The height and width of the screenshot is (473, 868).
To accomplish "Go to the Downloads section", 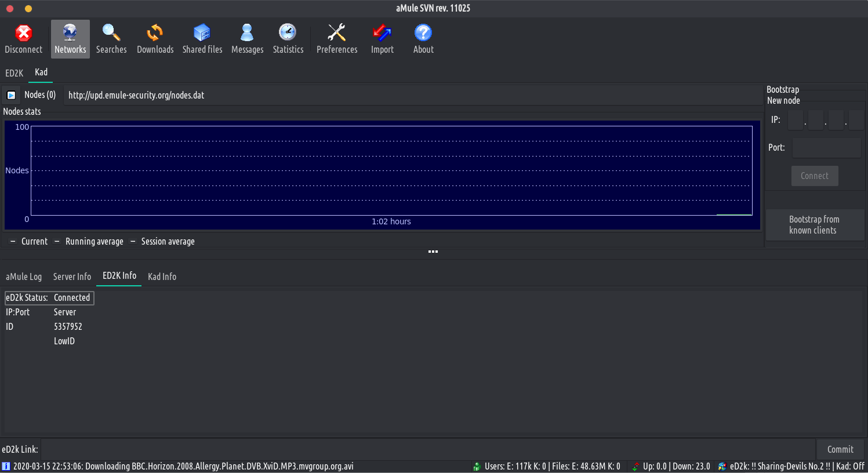I will pyautogui.click(x=155, y=39).
